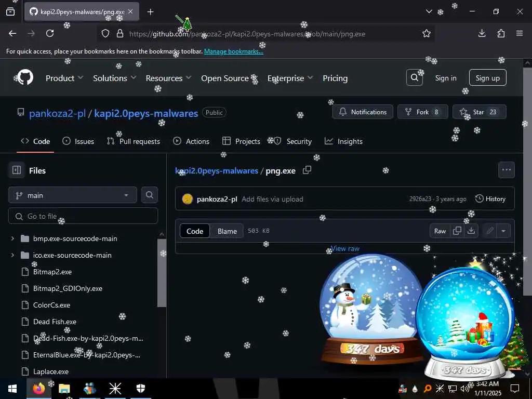The width and height of the screenshot is (532, 399).
Task: Open the notification center icon
Action: click(515, 389)
